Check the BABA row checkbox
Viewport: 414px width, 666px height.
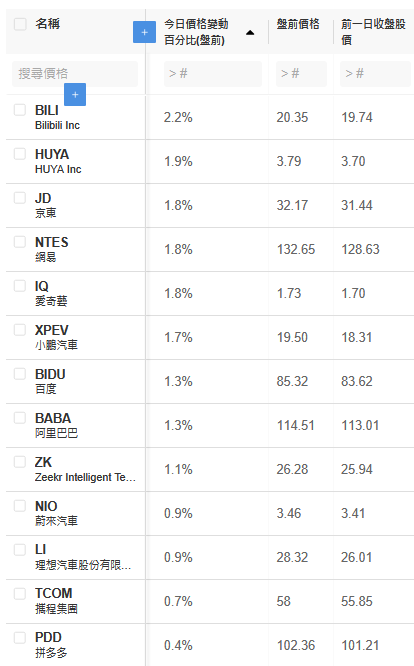[x=20, y=418]
